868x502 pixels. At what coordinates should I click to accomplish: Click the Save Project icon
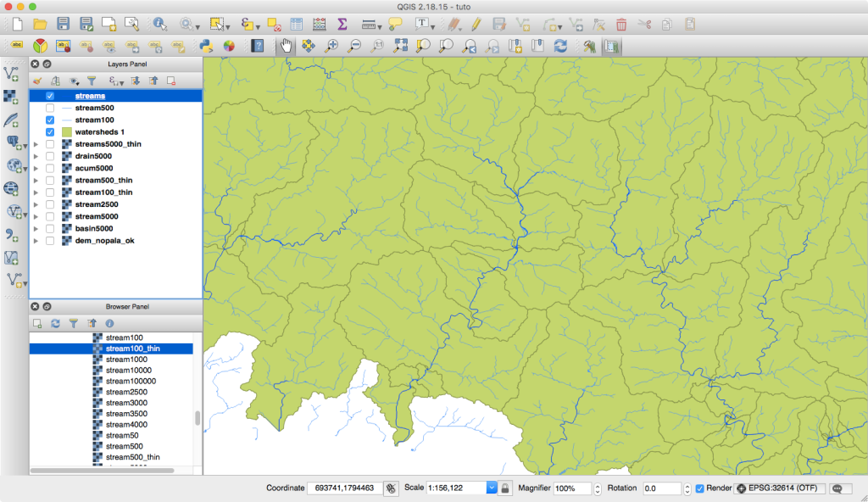click(x=62, y=24)
